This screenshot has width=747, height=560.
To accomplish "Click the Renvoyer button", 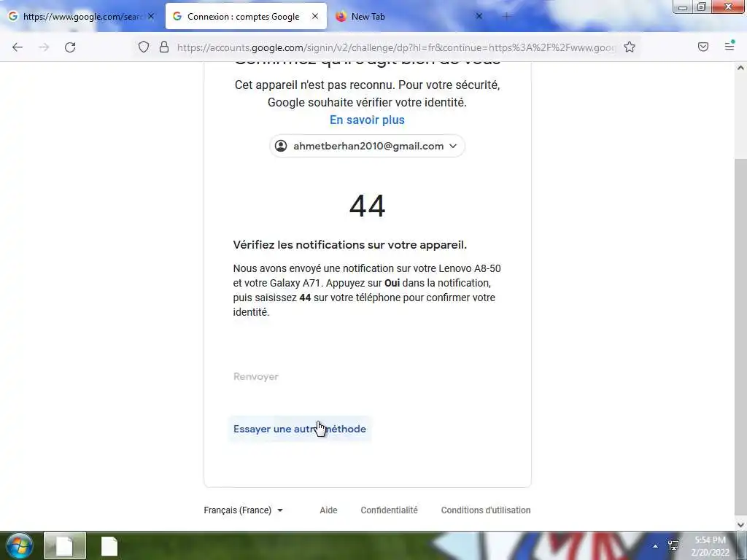I will click(256, 377).
